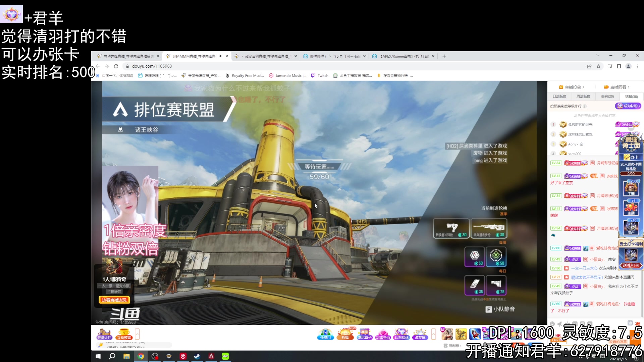Select ranked user Aony丶空

pos(576,144)
